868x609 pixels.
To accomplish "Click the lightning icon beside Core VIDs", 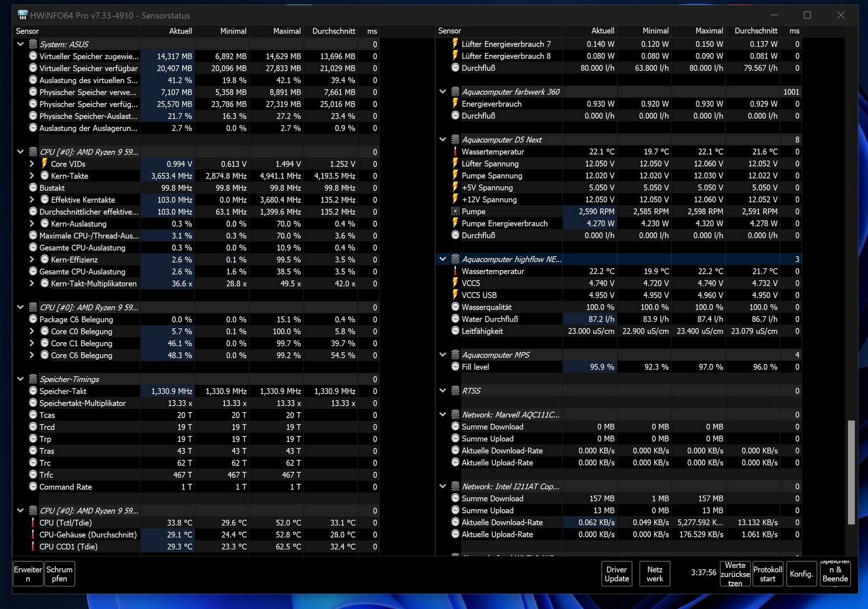I will point(44,164).
